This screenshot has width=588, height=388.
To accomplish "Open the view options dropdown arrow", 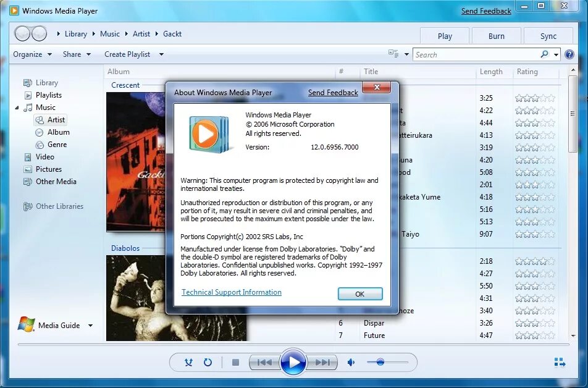I will coord(406,54).
